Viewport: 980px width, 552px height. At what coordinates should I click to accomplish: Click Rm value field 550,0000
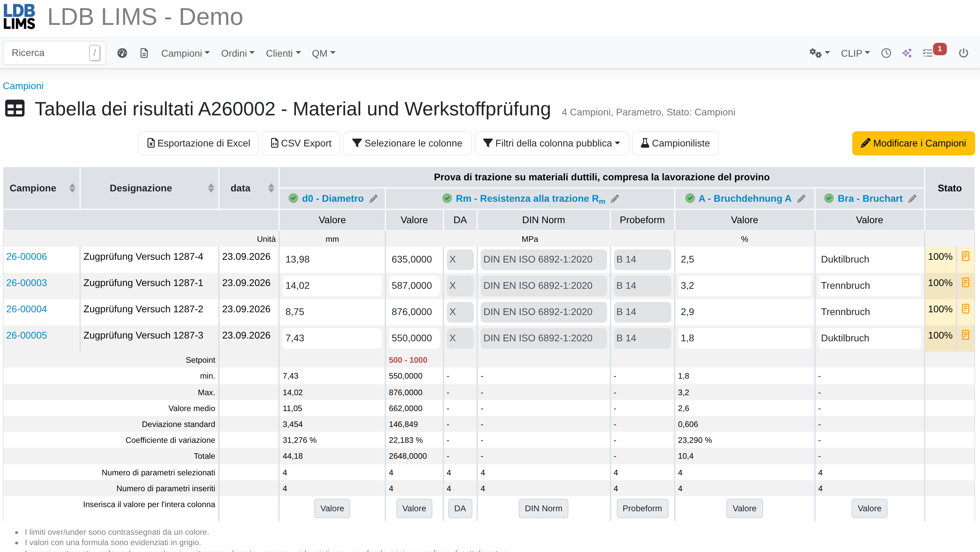coord(414,338)
